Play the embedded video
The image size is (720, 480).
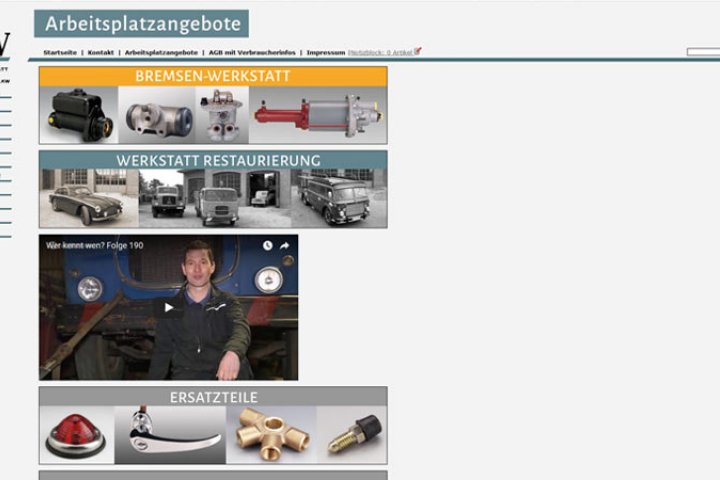pos(168,307)
